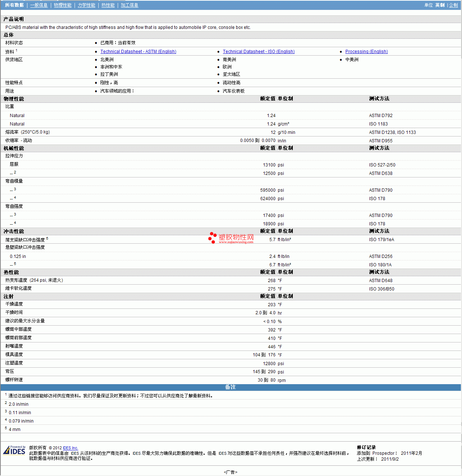462x476 pixels.
Task: Click footnote superscript 1 beside 资料
Action: click(16, 50)
